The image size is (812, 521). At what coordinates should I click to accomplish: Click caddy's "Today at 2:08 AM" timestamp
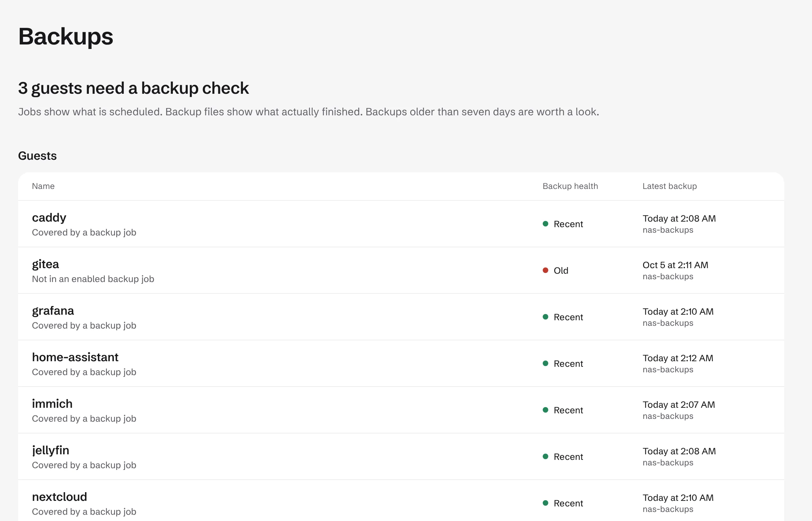coord(679,218)
